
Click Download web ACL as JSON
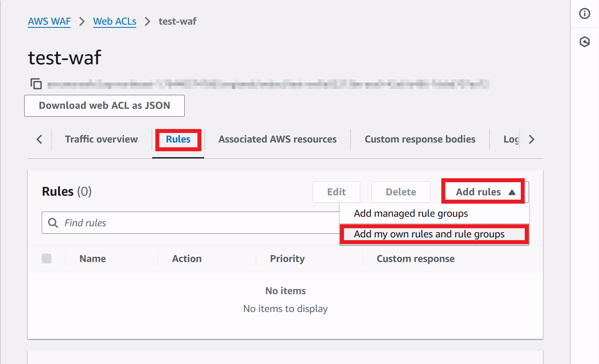[104, 106]
